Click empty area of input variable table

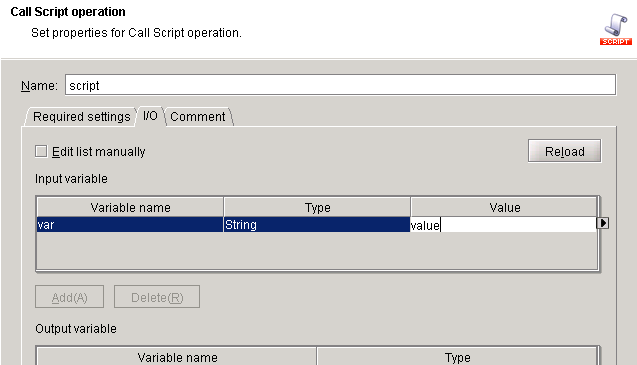point(317,250)
